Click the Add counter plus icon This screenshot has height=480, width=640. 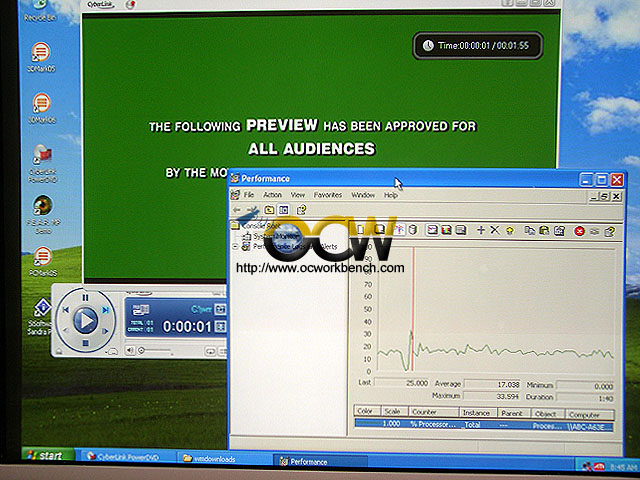[481, 230]
